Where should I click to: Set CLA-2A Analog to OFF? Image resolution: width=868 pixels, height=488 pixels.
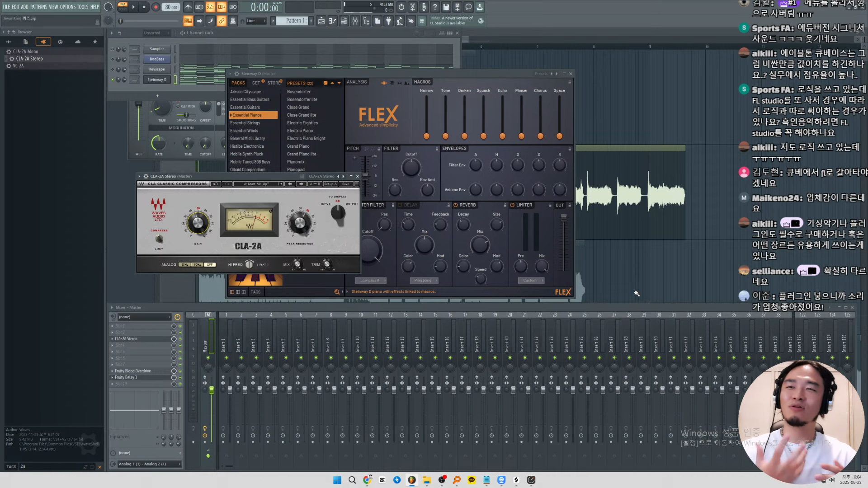pos(209,265)
